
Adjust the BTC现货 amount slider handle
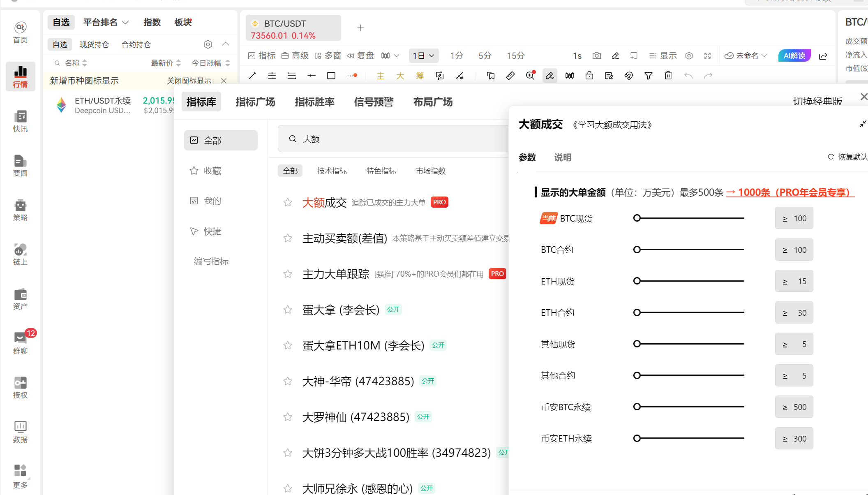(x=637, y=218)
